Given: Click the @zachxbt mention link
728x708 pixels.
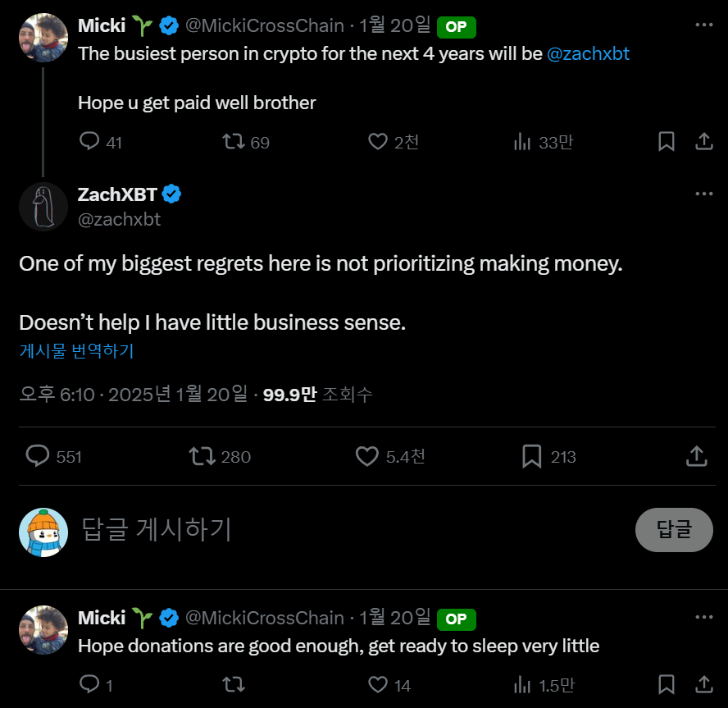Looking at the screenshot, I should (587, 54).
